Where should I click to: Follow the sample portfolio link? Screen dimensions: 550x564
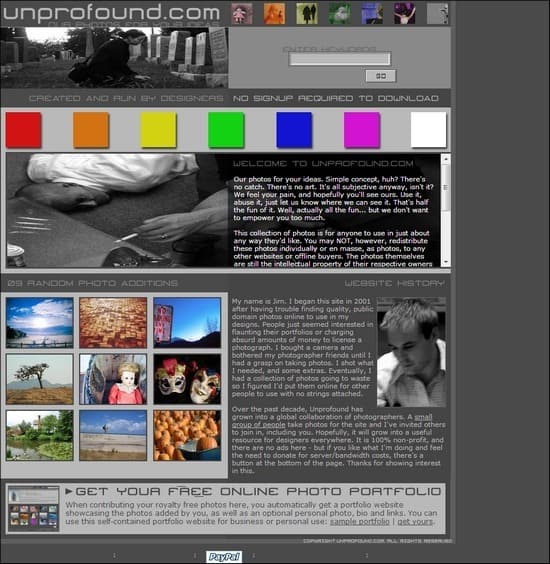pos(360,521)
